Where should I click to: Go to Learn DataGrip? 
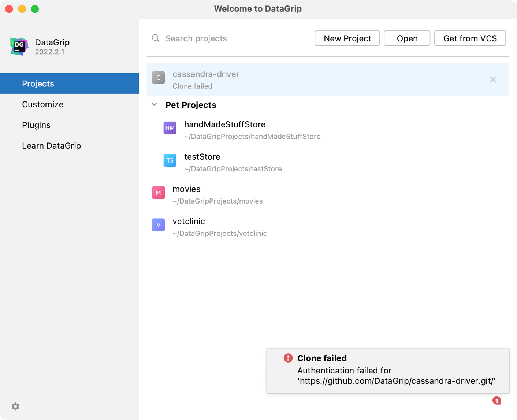click(x=51, y=146)
